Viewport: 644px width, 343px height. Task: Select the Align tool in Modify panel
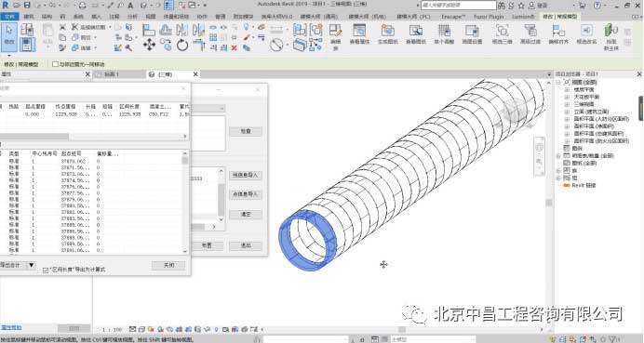pyautogui.click(x=149, y=30)
